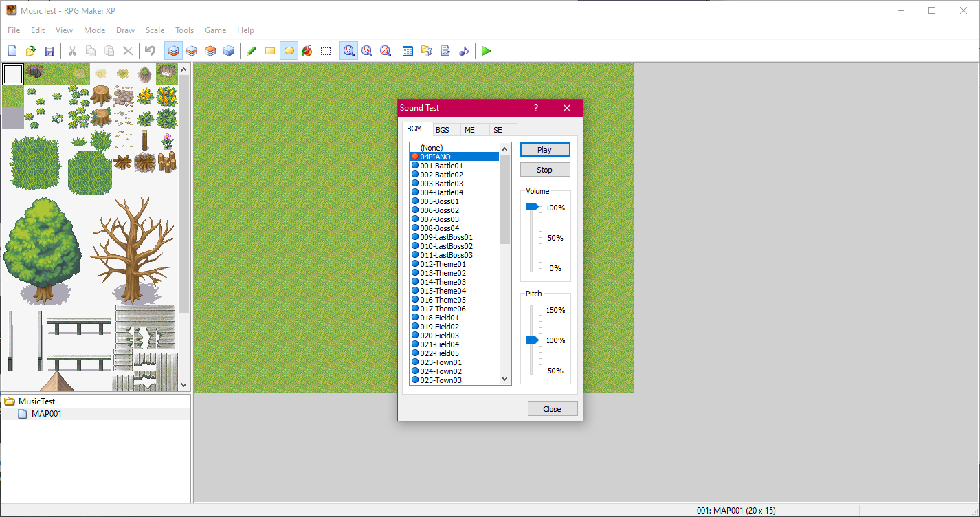Set map zoom to 1/4 scale
This screenshot has height=517, width=980.
[386, 51]
